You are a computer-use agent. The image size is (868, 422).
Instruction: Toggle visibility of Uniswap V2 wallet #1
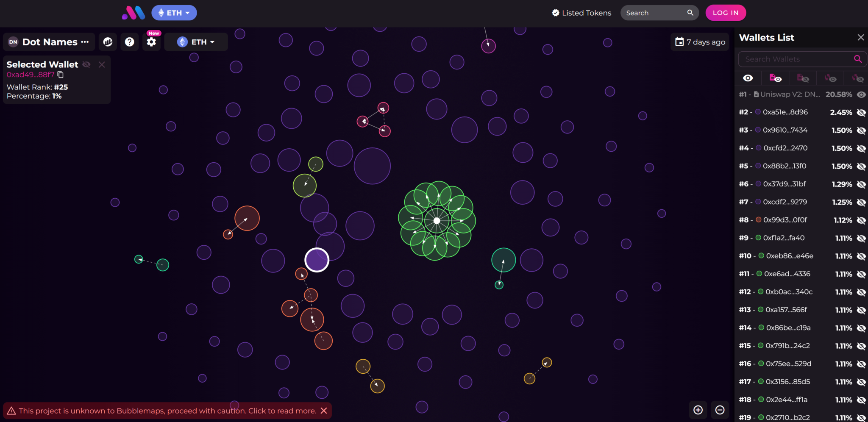click(861, 94)
